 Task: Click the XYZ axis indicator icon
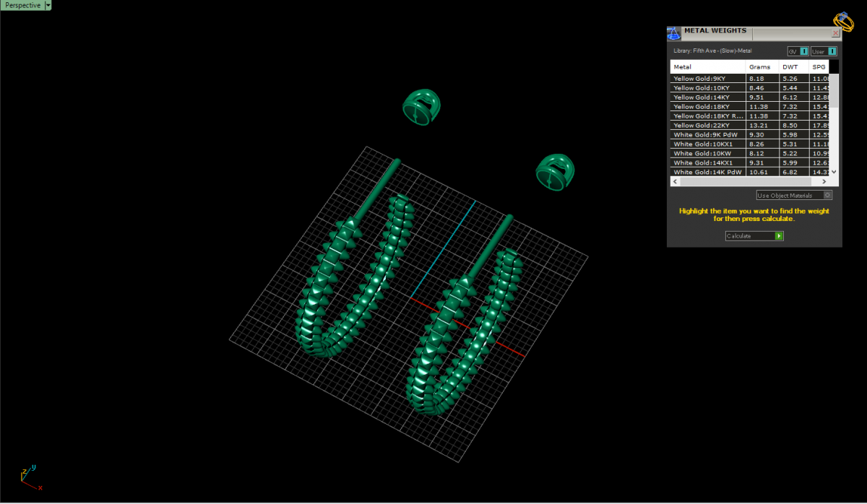pyautogui.click(x=29, y=477)
